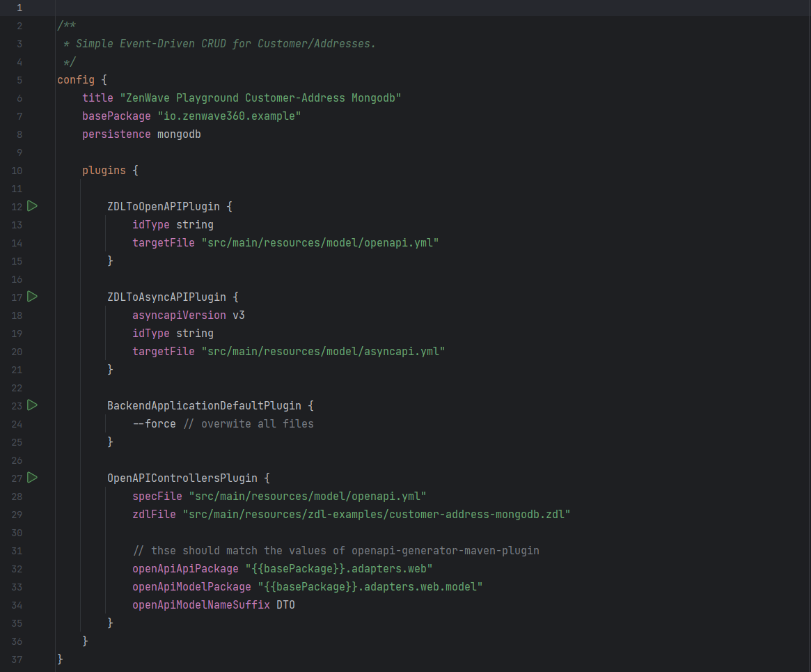Click the 'persistence' property name
The width and height of the screenshot is (811, 672).
tap(116, 134)
